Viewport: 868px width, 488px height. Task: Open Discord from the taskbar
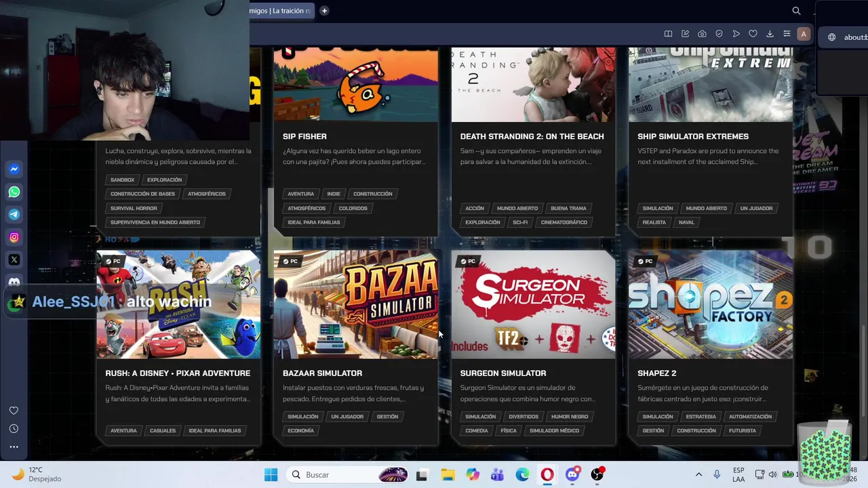(x=572, y=474)
